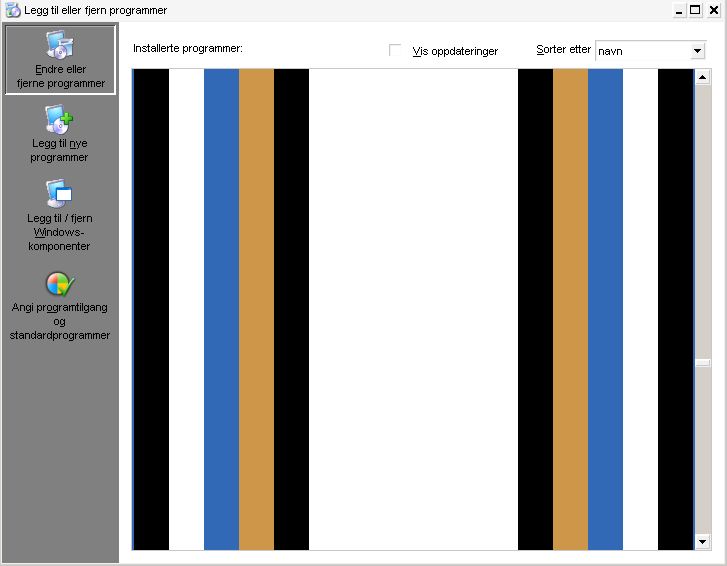
Task: Click the vertical scrollbar thumb
Action: (702, 363)
